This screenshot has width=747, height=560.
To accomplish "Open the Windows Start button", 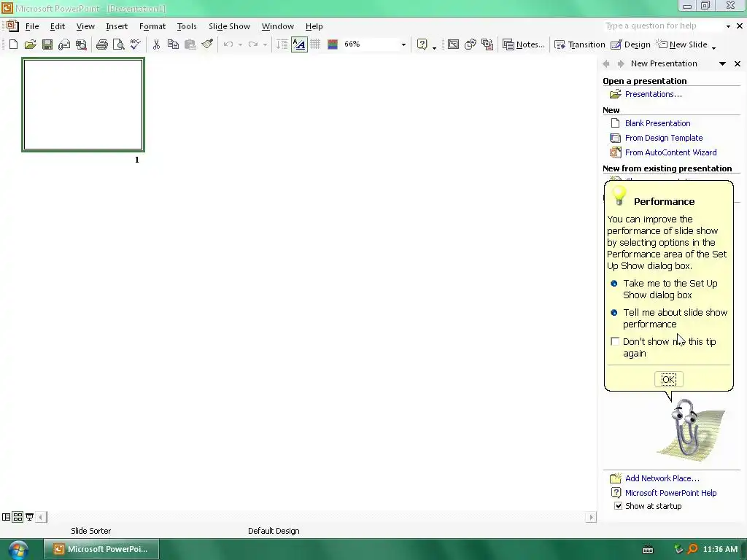I will click(x=18, y=550).
